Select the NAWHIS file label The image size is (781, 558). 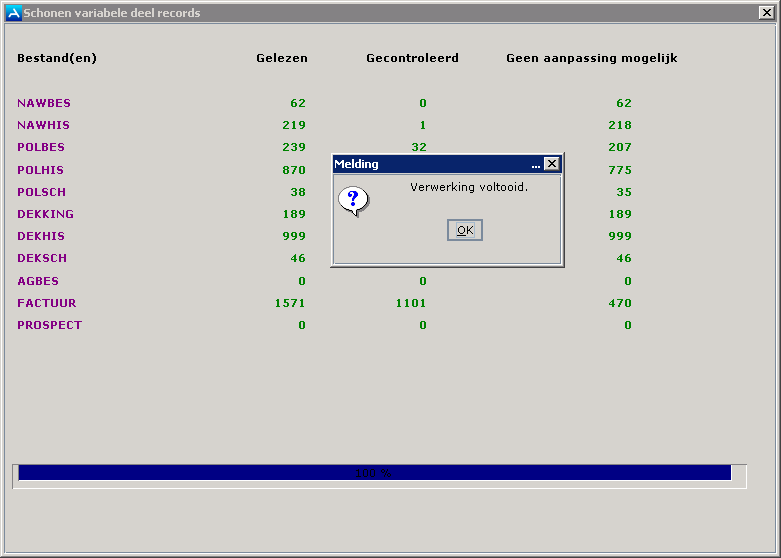44,125
